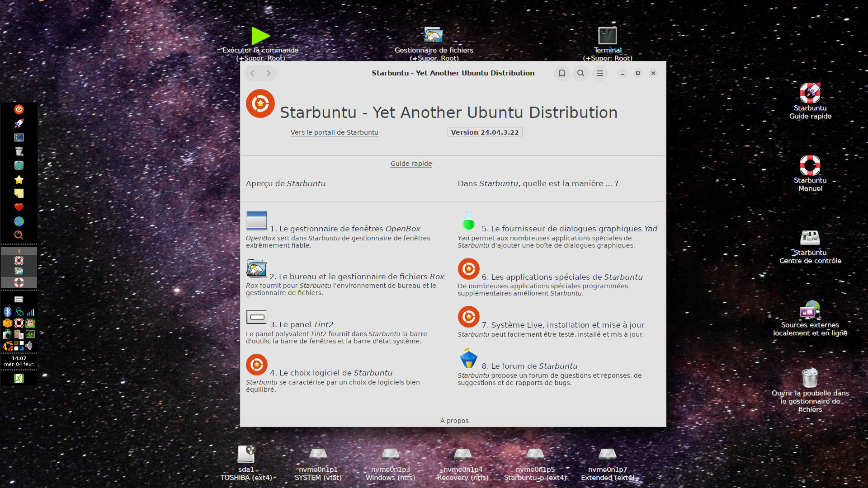Click the volume speaker tray icon
The width and height of the screenshot is (868, 488).
29,346
